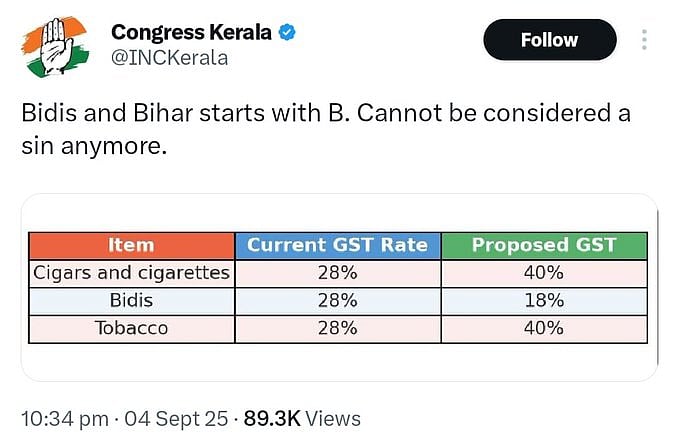Click the tweet timestamp 10:34 pm

click(x=65, y=419)
